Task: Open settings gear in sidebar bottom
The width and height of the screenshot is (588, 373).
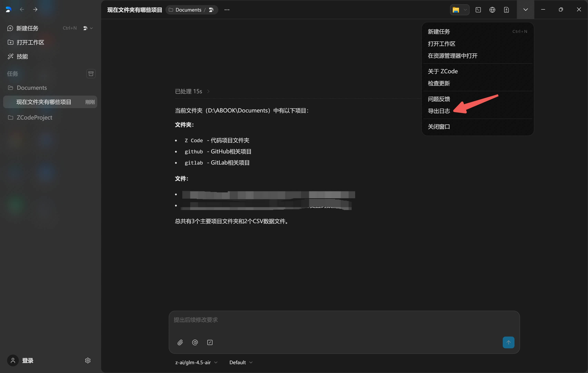Action: pyautogui.click(x=88, y=360)
